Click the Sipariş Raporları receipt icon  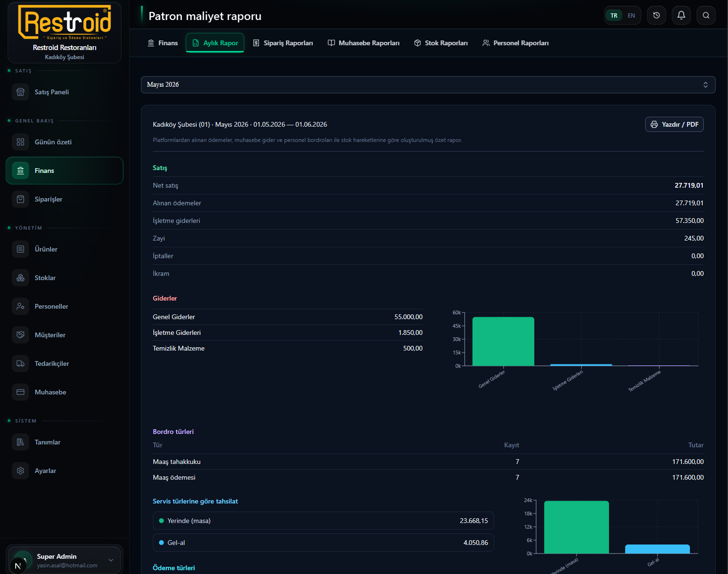click(256, 43)
